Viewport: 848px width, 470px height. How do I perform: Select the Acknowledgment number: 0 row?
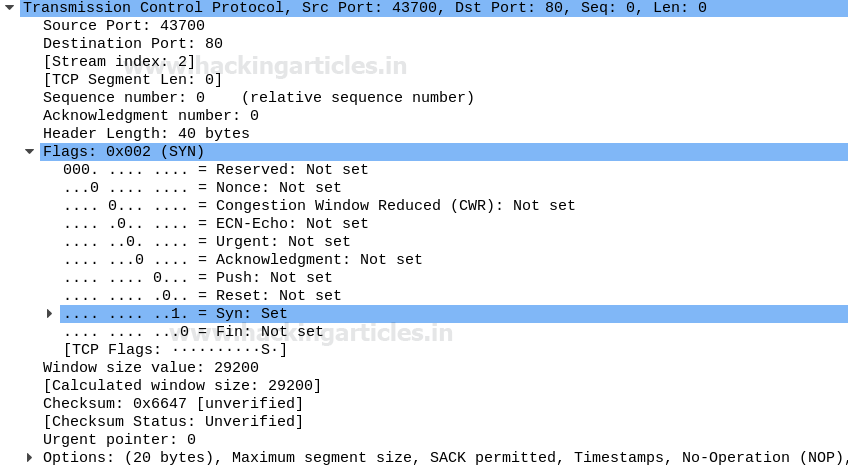150,116
